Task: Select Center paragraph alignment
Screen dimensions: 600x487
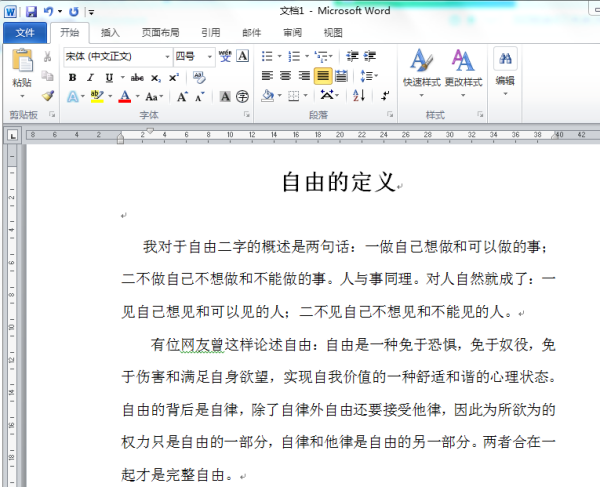Action: click(285, 76)
